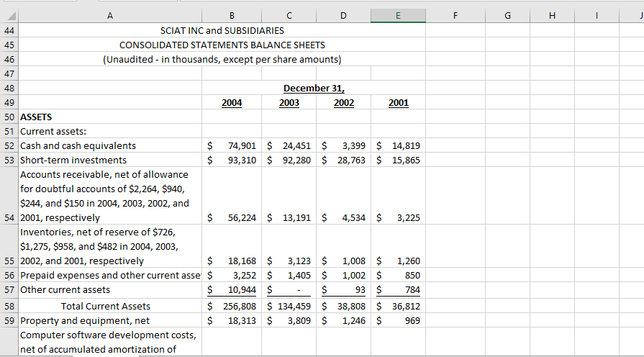Click prepaid expenses value 3,252

(232, 275)
